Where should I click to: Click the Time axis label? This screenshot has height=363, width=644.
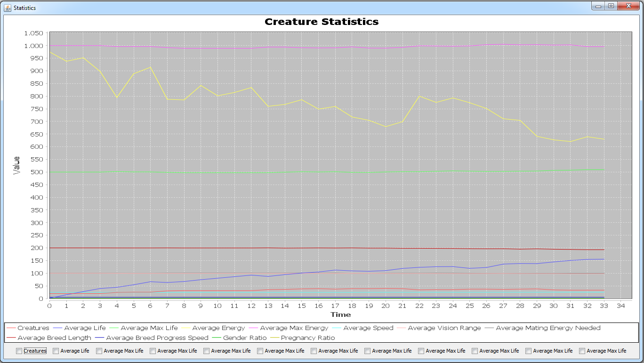point(340,315)
